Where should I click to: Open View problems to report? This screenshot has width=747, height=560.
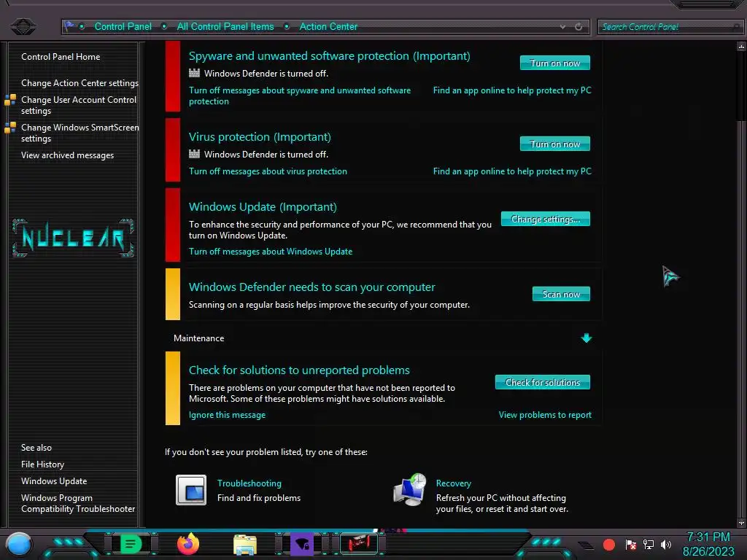[545, 415]
